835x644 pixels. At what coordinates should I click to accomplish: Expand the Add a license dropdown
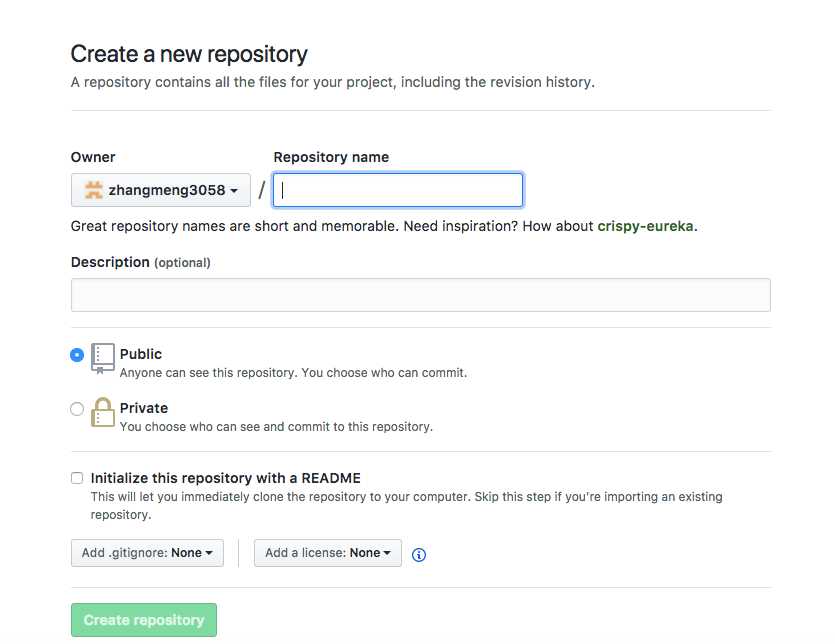pos(328,553)
